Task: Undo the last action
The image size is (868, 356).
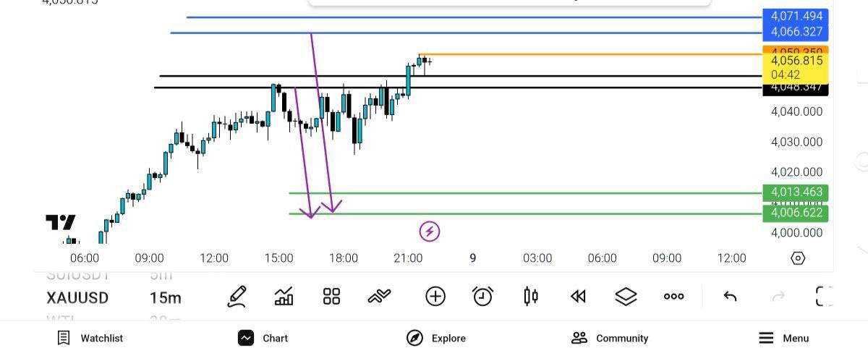Action: [x=730, y=296]
